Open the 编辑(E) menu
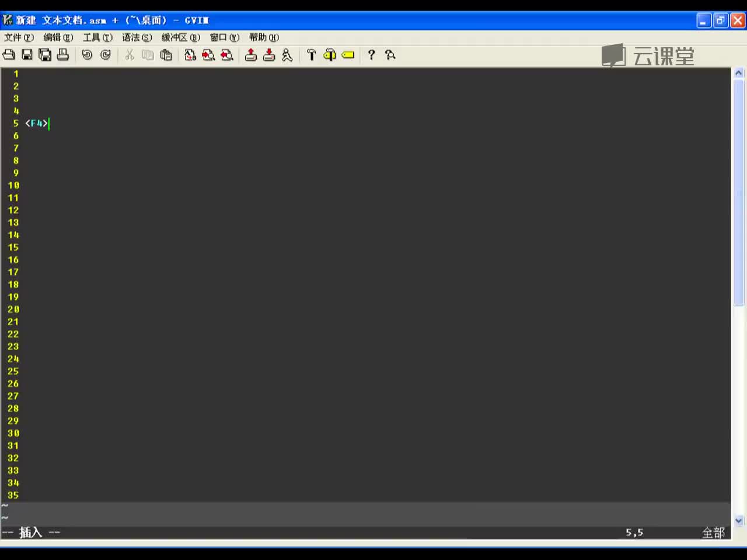 click(58, 37)
